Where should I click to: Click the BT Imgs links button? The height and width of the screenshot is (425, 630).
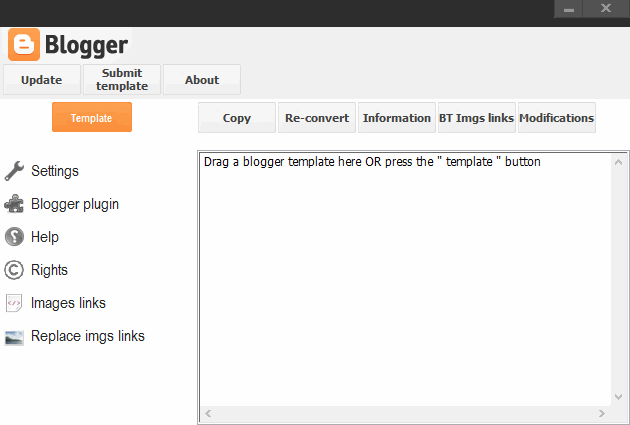point(477,117)
